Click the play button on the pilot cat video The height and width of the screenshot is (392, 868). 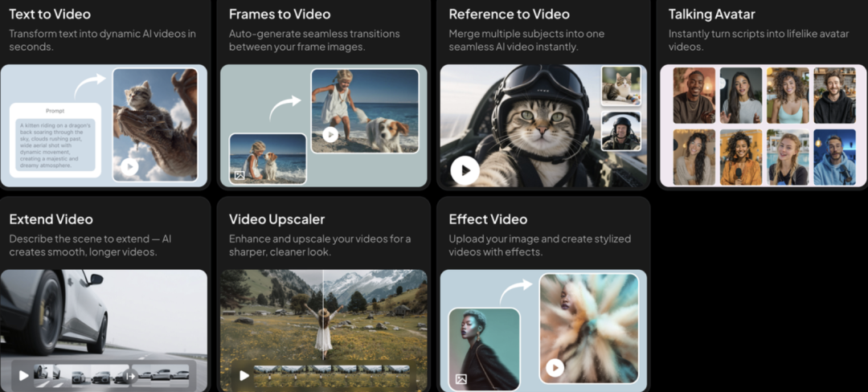point(465,170)
